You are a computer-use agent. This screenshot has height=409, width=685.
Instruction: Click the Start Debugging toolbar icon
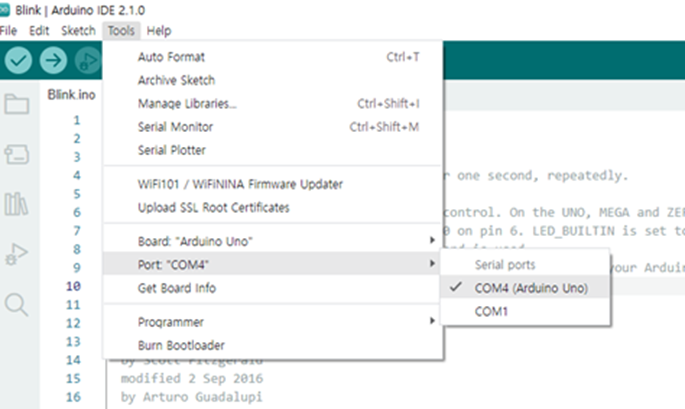tap(89, 60)
